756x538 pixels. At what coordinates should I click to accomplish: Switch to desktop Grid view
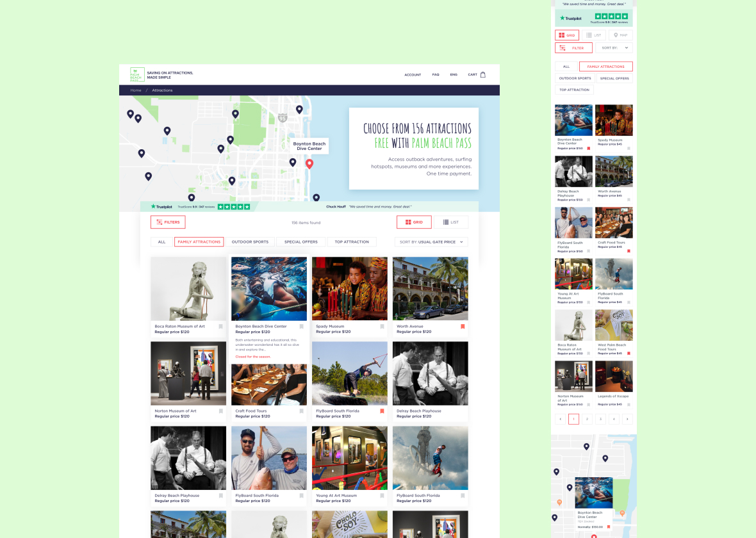414,222
